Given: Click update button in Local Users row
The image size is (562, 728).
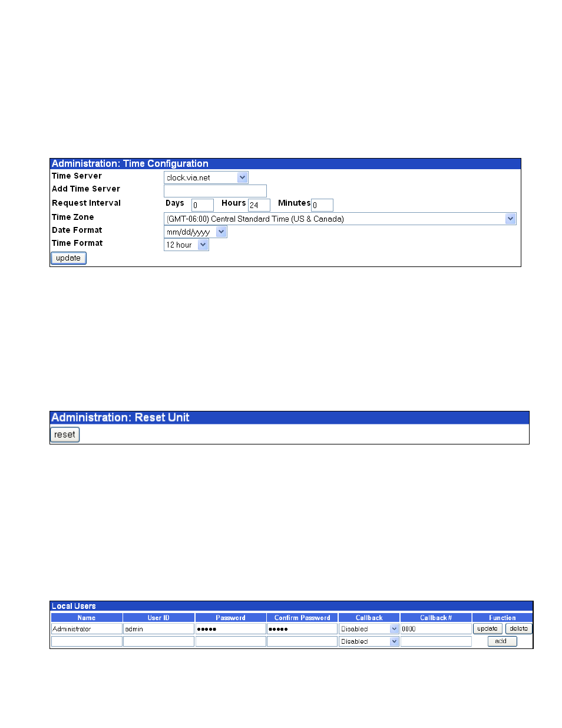Looking at the screenshot, I should tap(488, 629).
